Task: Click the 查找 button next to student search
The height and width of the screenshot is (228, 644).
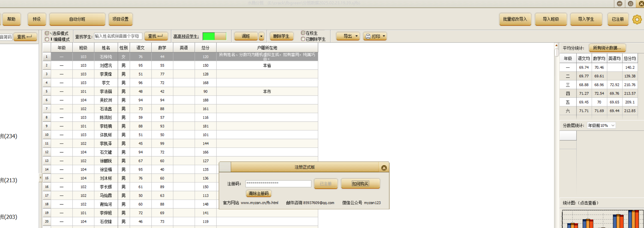Action: (156, 36)
